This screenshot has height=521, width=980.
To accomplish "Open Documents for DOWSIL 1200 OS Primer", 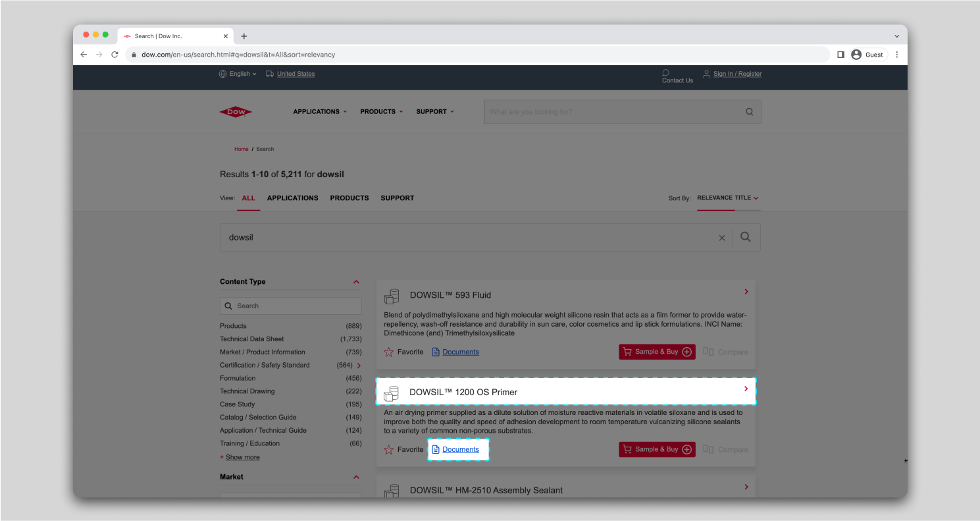I will (x=460, y=449).
